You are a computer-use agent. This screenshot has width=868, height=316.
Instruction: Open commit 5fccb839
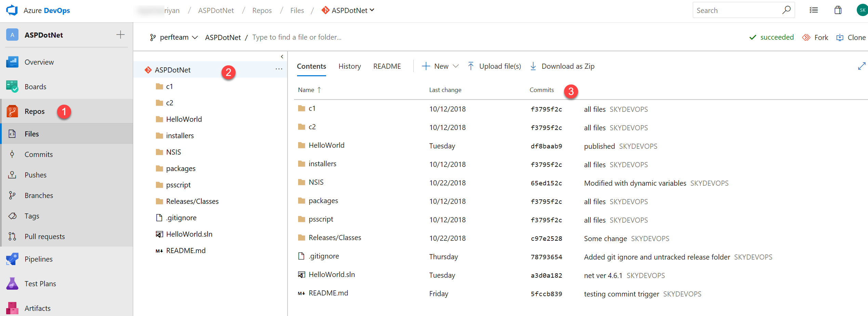(546, 294)
